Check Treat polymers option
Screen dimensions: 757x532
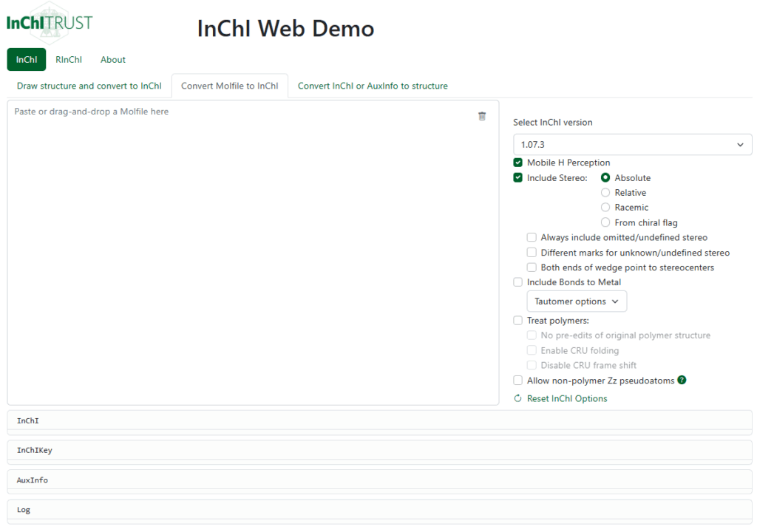[518, 321]
